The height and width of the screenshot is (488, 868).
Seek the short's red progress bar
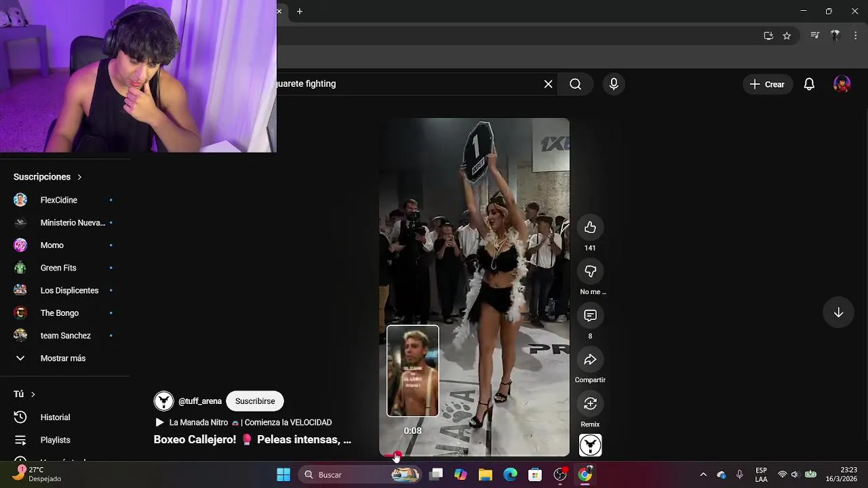474,456
